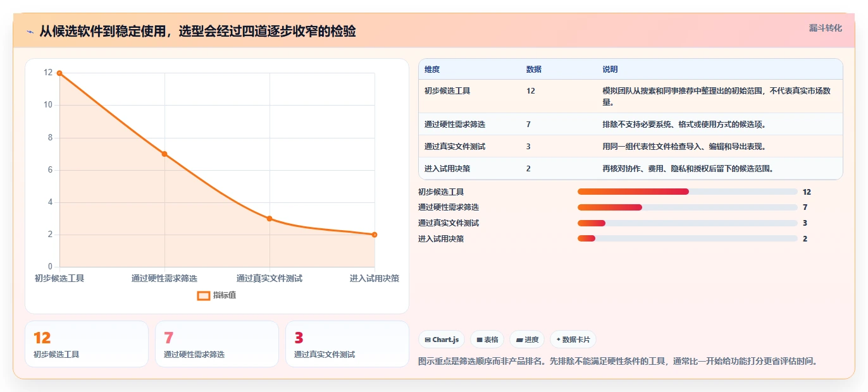
Task: Click the 进入试用决策 progress bar
Action: point(688,239)
